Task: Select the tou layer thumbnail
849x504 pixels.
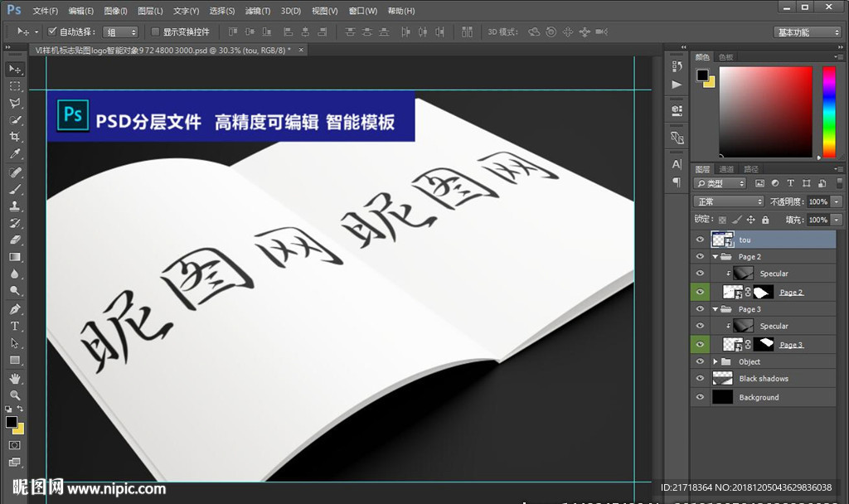Action: pos(722,240)
